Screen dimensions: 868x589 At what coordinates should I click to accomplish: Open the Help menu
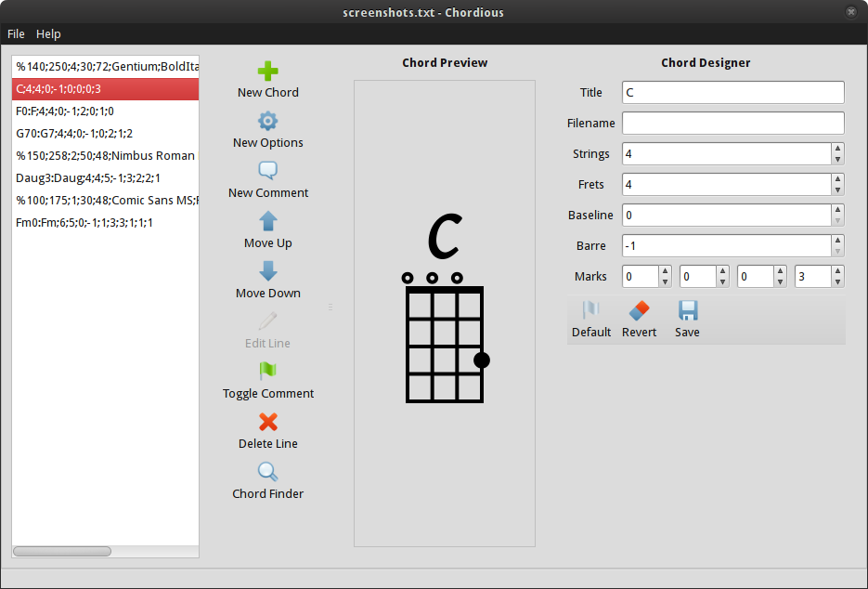point(48,34)
